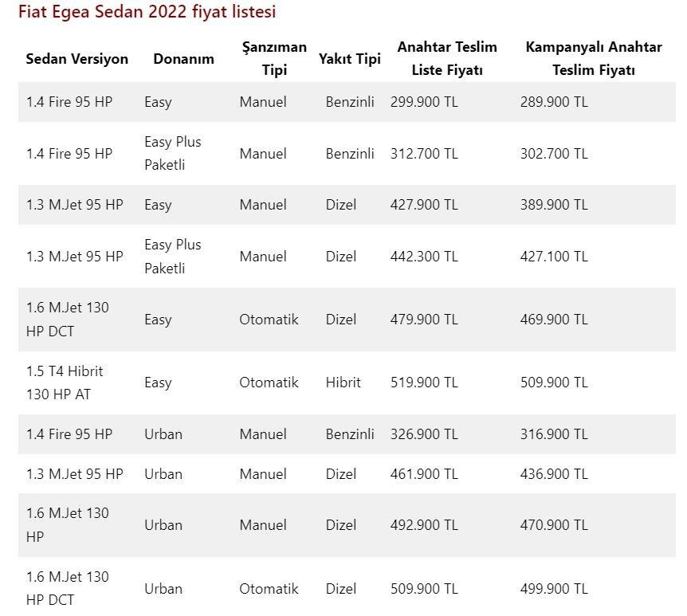Select 'Easy Plus Paketli' in the 312.700 TL row
The image size is (687, 616).
(173, 153)
